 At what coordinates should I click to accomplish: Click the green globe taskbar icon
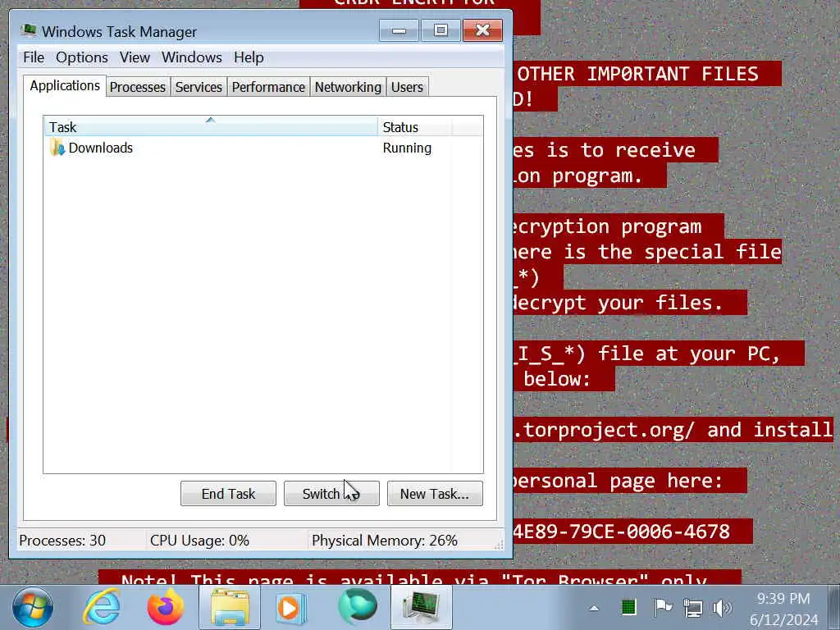click(x=358, y=606)
